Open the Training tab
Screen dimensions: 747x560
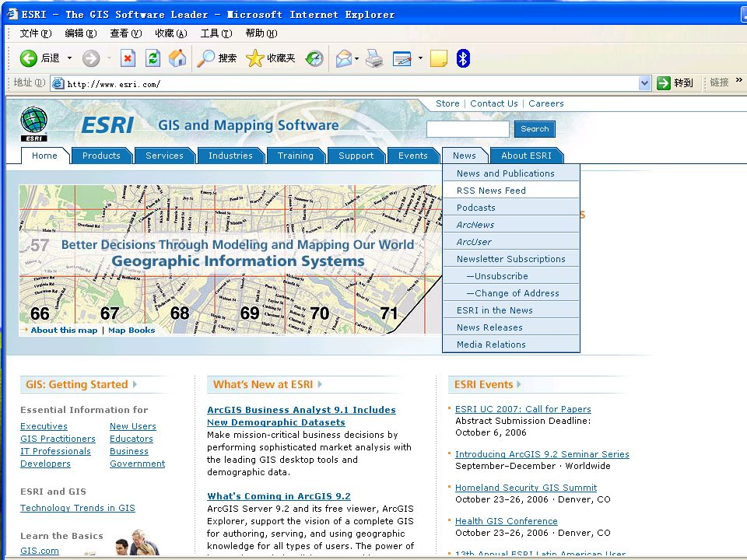tap(296, 156)
